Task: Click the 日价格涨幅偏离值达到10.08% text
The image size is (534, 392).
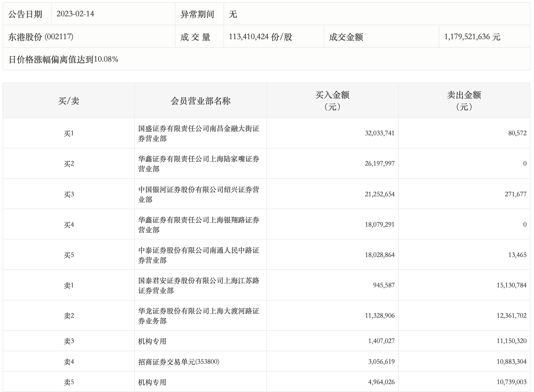Action: 63,60
